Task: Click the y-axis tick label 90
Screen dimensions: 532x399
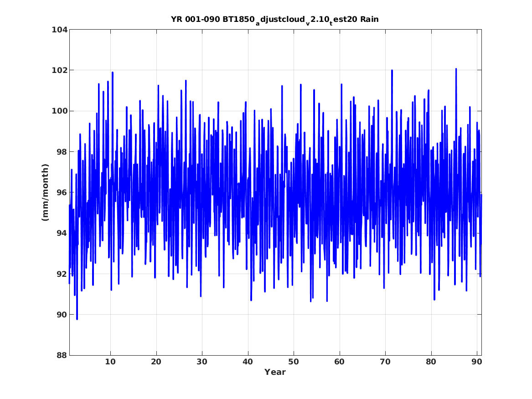Action: (x=62, y=315)
